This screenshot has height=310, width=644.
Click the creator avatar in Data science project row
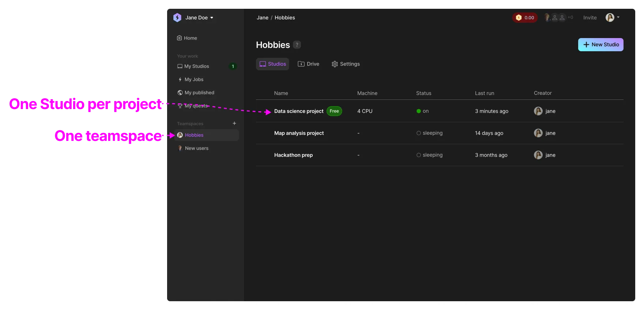point(538,111)
